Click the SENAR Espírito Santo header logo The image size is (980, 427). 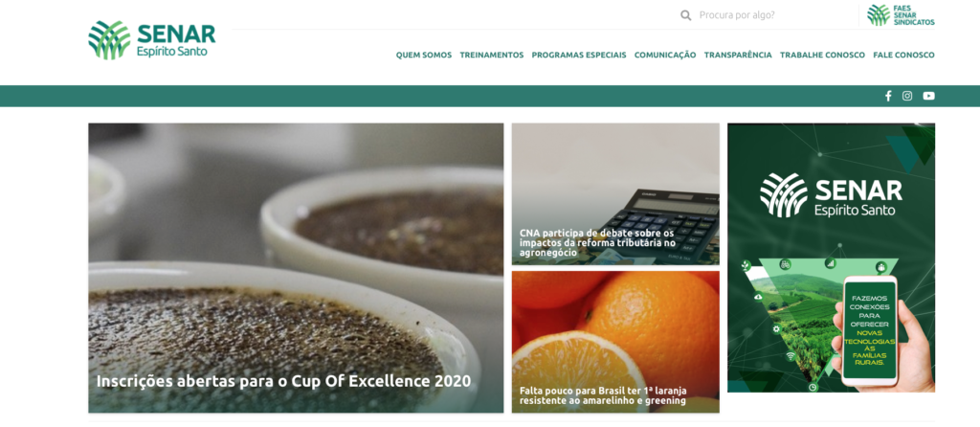coord(152,39)
